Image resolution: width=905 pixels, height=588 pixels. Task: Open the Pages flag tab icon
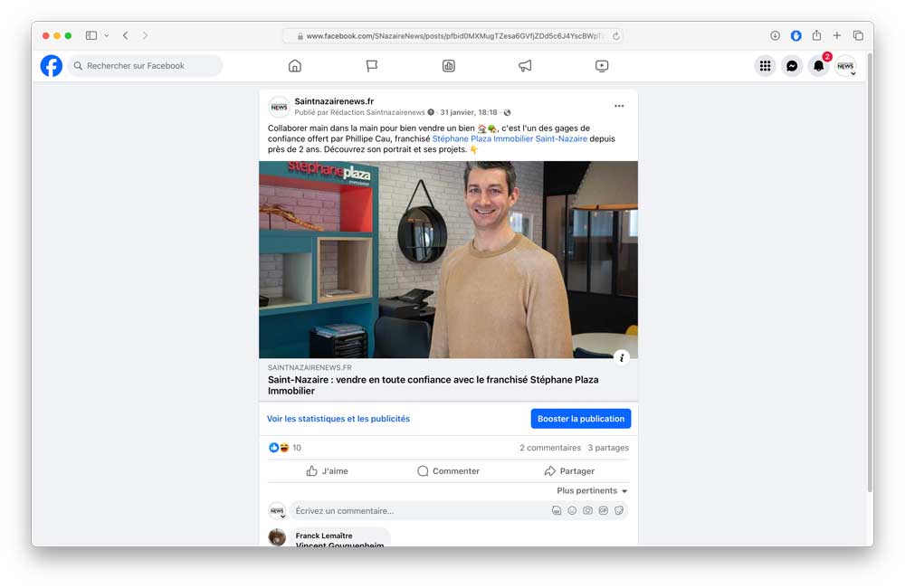372,66
